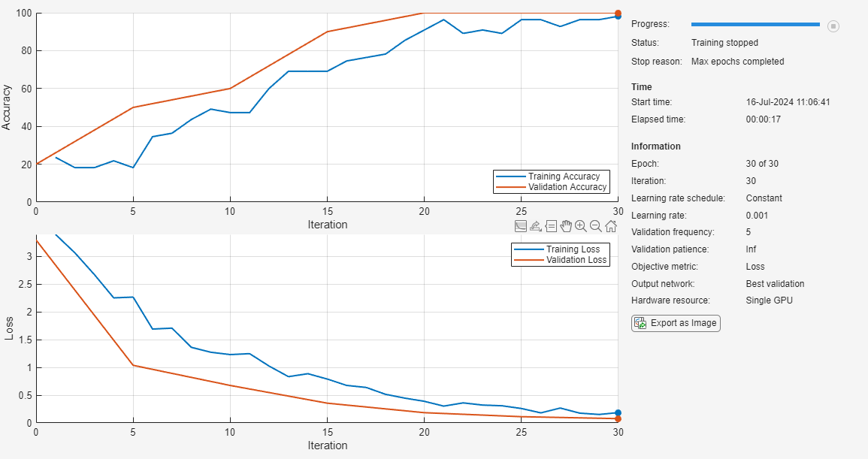The image size is (868, 459).
Task: Click the final Validation Accuracy marker dot
Action: tap(618, 12)
